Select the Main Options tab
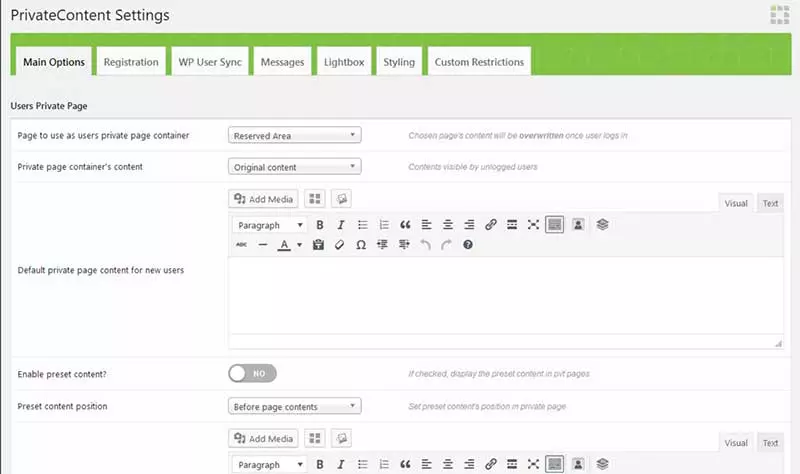Screen dimensions: 800x474 coord(54,62)
